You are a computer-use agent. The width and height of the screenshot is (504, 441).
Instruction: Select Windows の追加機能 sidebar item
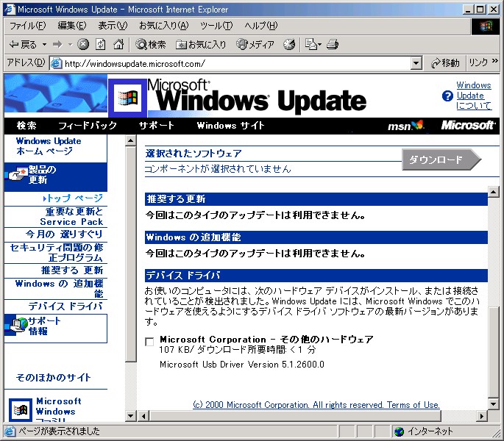tap(59, 288)
